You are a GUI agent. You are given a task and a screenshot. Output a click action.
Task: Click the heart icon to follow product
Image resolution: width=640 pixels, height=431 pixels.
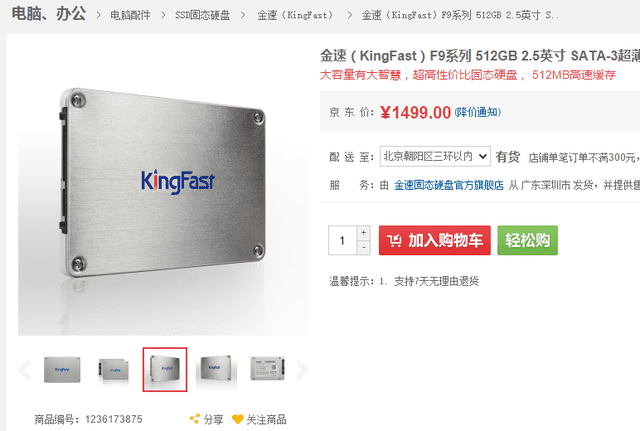238,419
